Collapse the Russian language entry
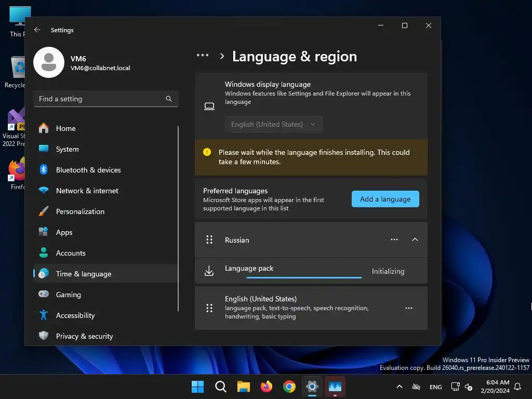This screenshot has width=532, height=399. 415,240
